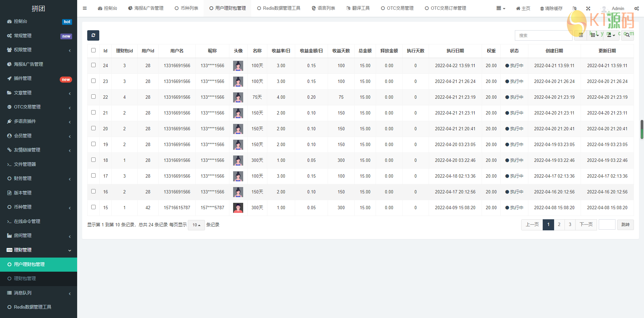Expand the 会员管理 sidebar chevron
The width and height of the screenshot is (644, 318).
(70, 136)
